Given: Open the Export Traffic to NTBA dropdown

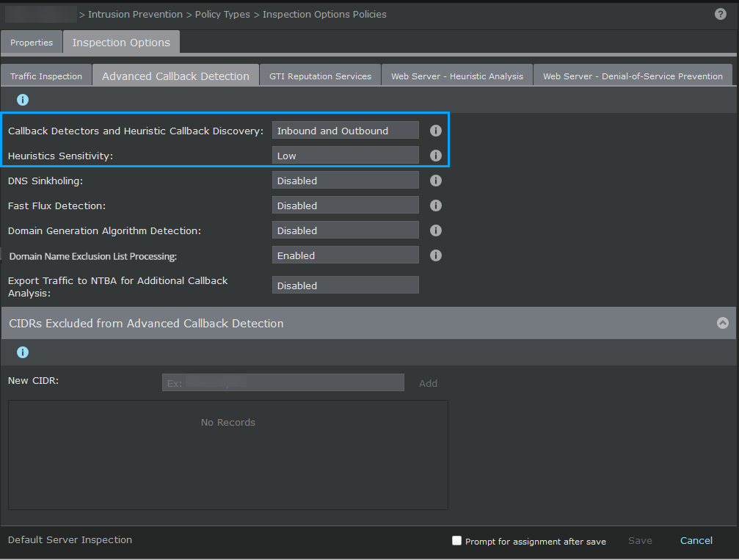Looking at the screenshot, I should [x=346, y=286].
